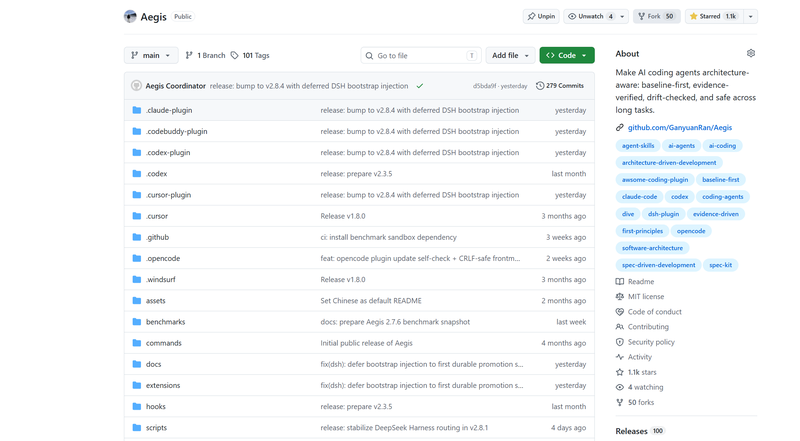The width and height of the screenshot is (800, 441).
Task: Open the main branch dropdown
Action: click(151, 55)
